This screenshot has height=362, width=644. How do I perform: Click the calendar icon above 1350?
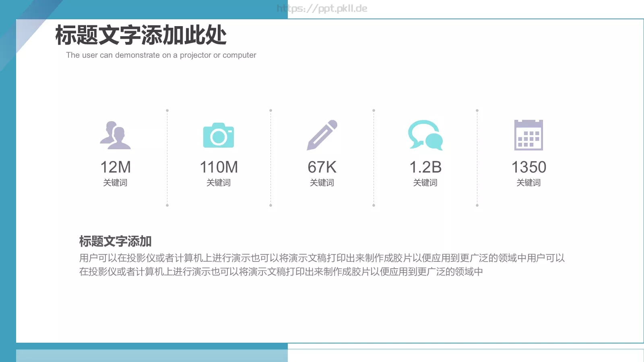point(529,135)
